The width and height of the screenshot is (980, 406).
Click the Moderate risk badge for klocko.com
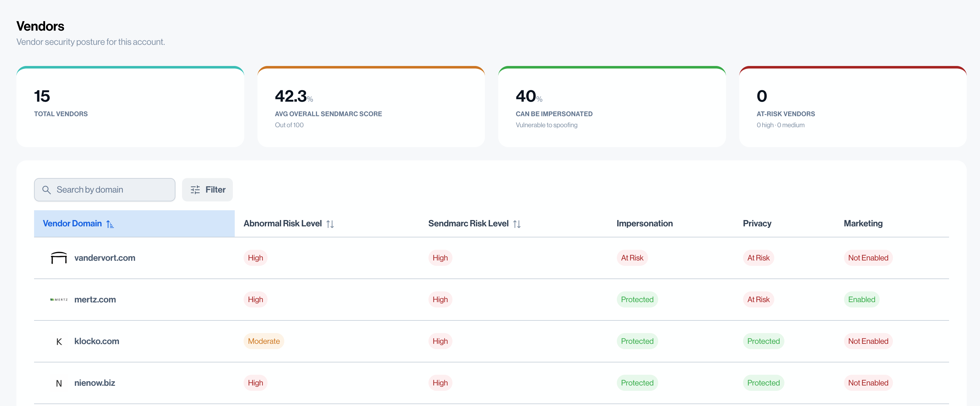pos(264,341)
